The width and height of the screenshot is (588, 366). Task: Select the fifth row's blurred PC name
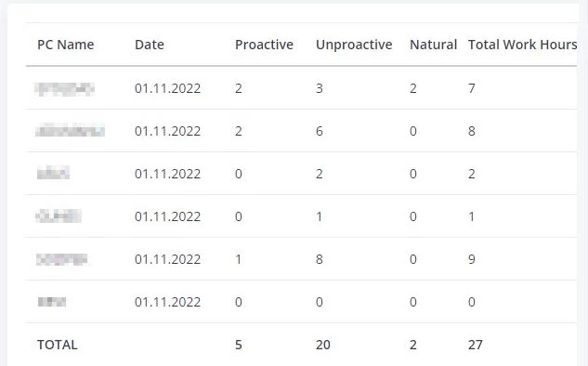pos(62,259)
